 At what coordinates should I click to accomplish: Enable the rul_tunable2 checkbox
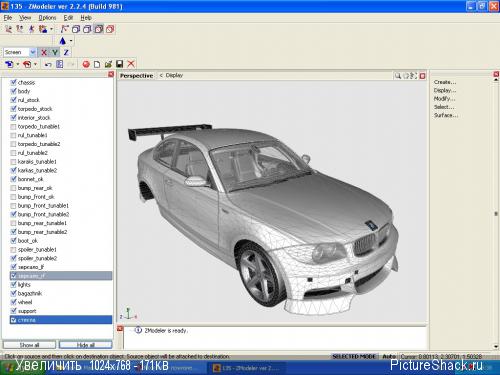tap(13, 153)
